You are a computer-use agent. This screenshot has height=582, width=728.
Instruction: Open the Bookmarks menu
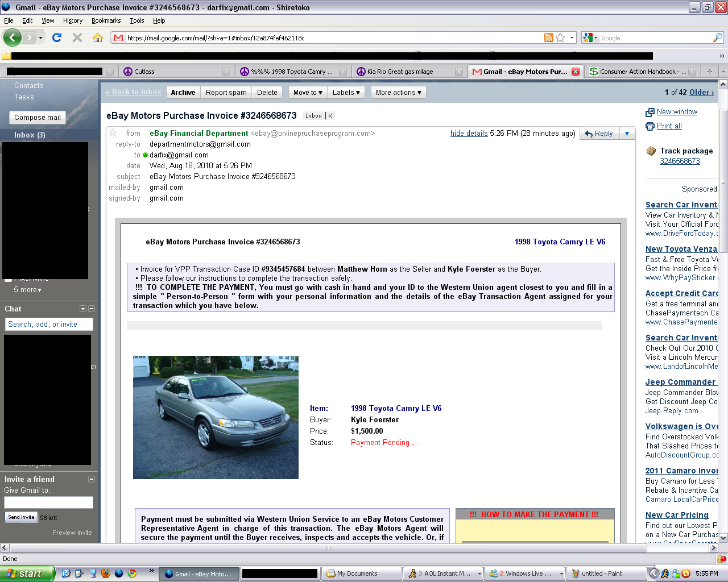[106, 20]
